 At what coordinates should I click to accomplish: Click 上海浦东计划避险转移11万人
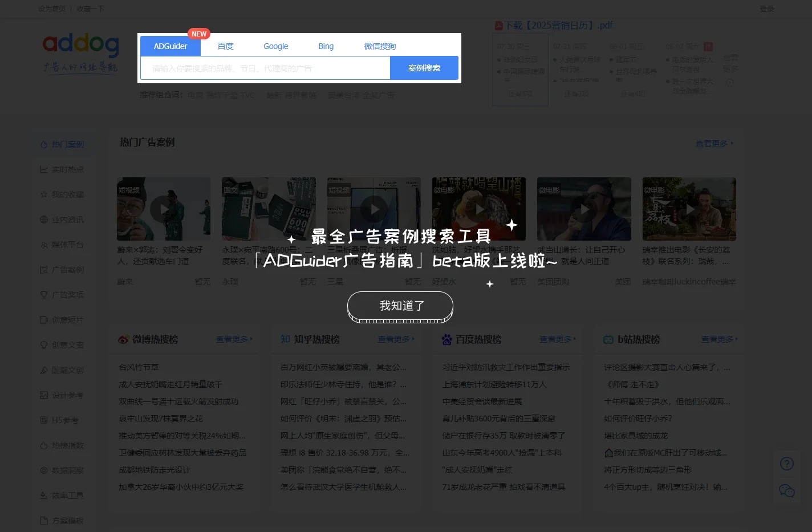pyautogui.click(x=494, y=384)
